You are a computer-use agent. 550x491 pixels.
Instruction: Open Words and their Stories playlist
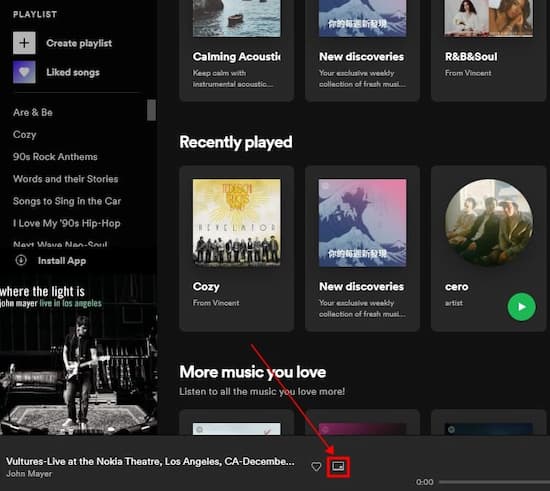coord(66,179)
